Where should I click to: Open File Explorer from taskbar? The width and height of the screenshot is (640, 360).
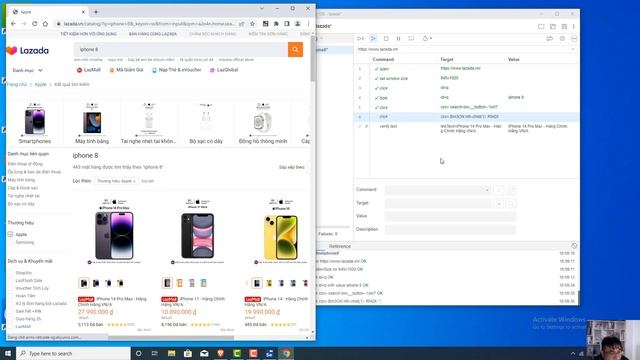(171, 353)
